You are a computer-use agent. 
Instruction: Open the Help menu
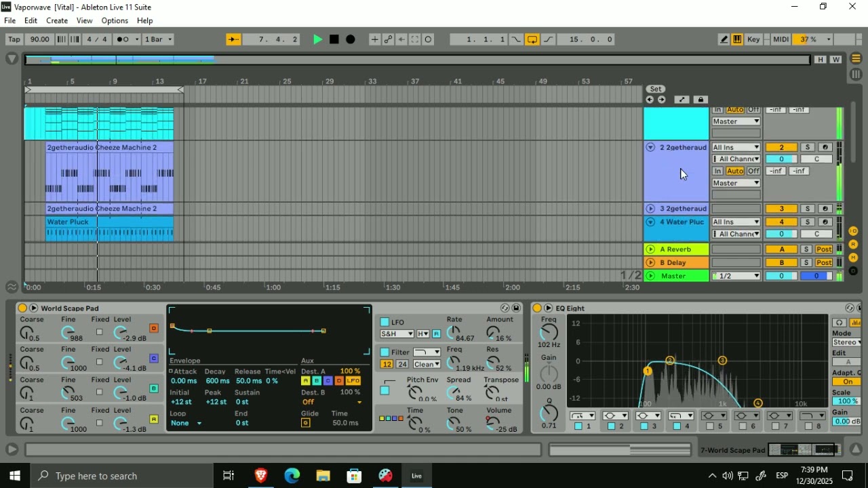[x=144, y=20]
